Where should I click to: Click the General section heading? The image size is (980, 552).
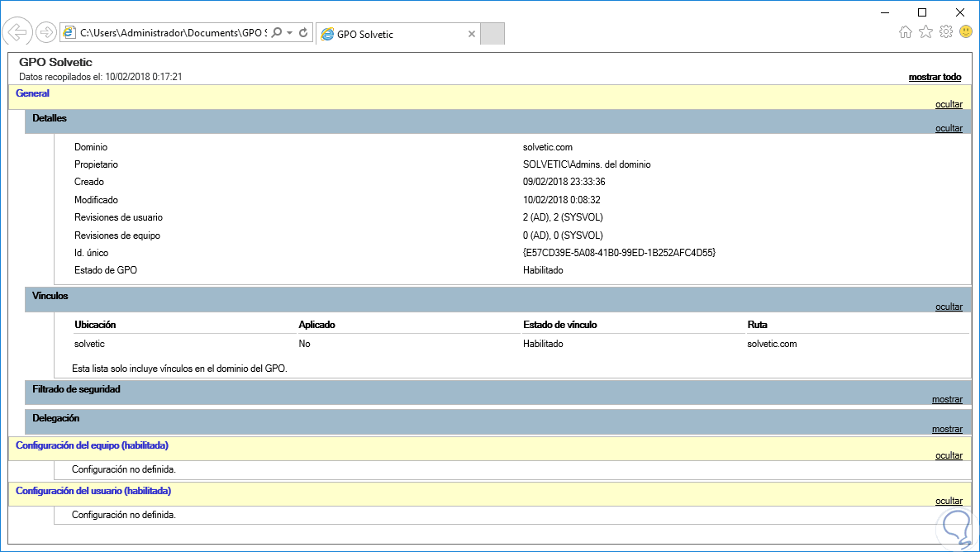(x=32, y=93)
